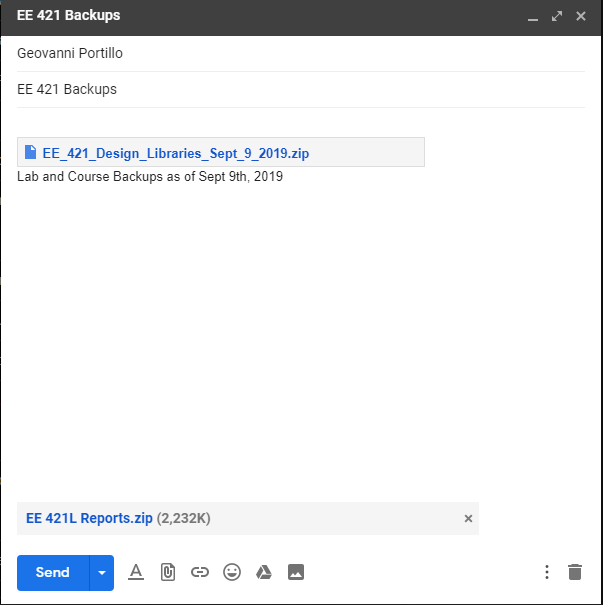Click the subject field EE 421 Backups

point(301,89)
